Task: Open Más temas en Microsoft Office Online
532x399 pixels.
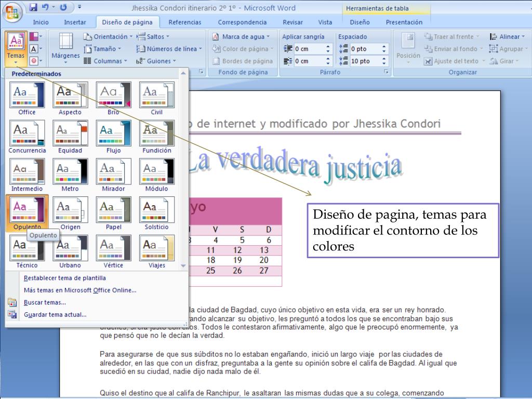Action: (x=80, y=290)
